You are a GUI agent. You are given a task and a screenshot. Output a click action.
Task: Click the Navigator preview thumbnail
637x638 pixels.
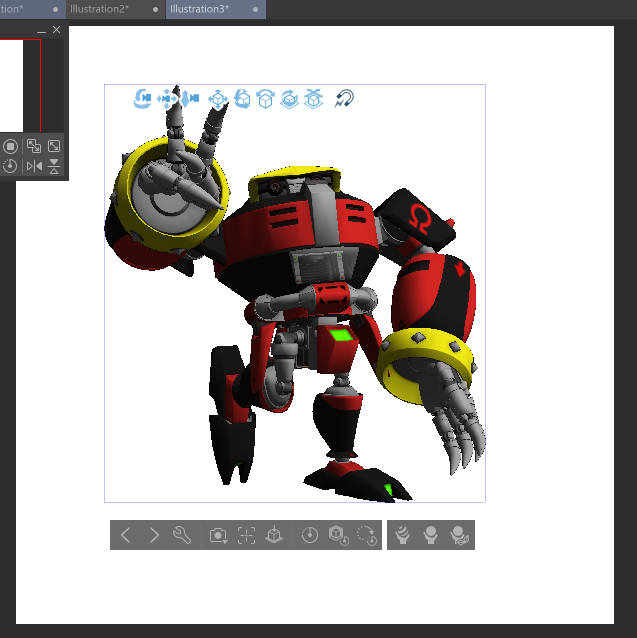coord(11,85)
